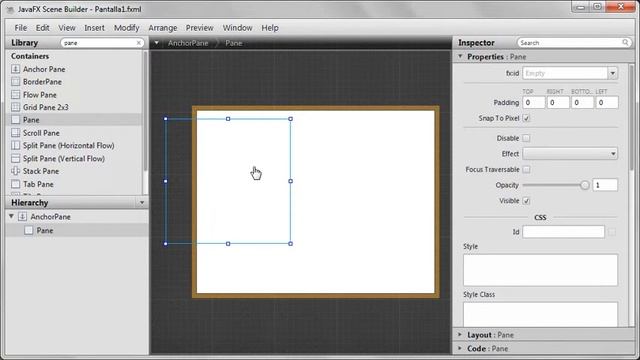This screenshot has height=360, width=640.
Task: Enable the Disable checkbox
Action: pyautogui.click(x=526, y=138)
